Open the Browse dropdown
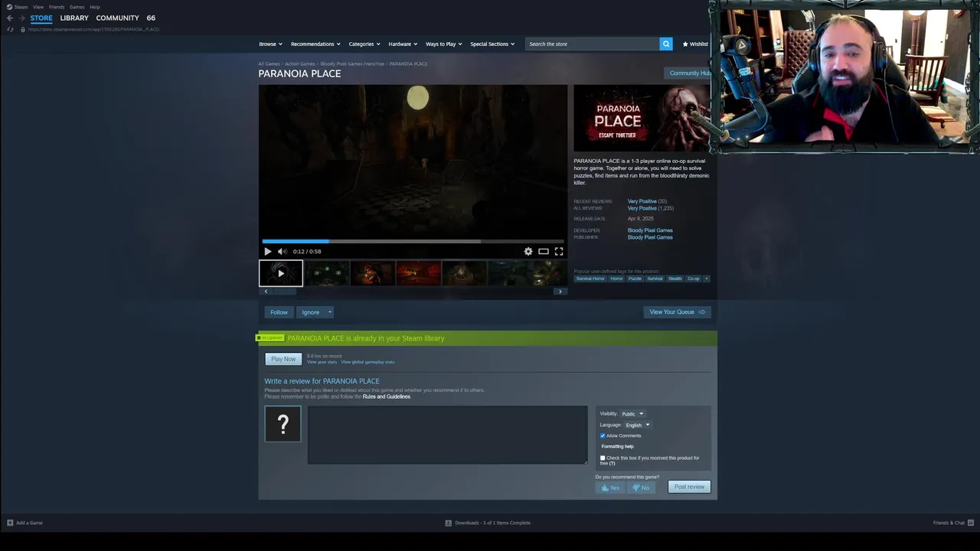Viewport: 980px width, 551px height. [270, 44]
